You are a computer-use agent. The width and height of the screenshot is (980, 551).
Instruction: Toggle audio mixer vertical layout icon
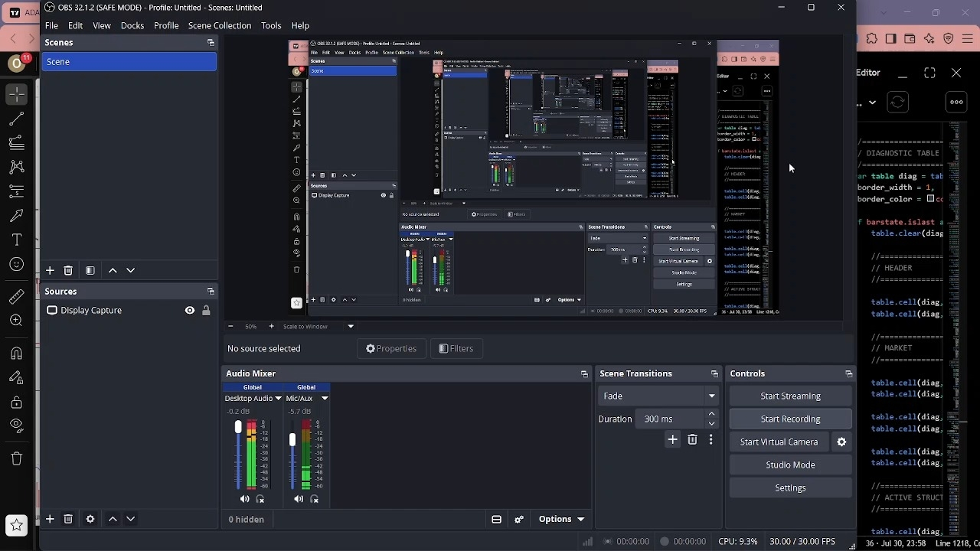pos(496,520)
